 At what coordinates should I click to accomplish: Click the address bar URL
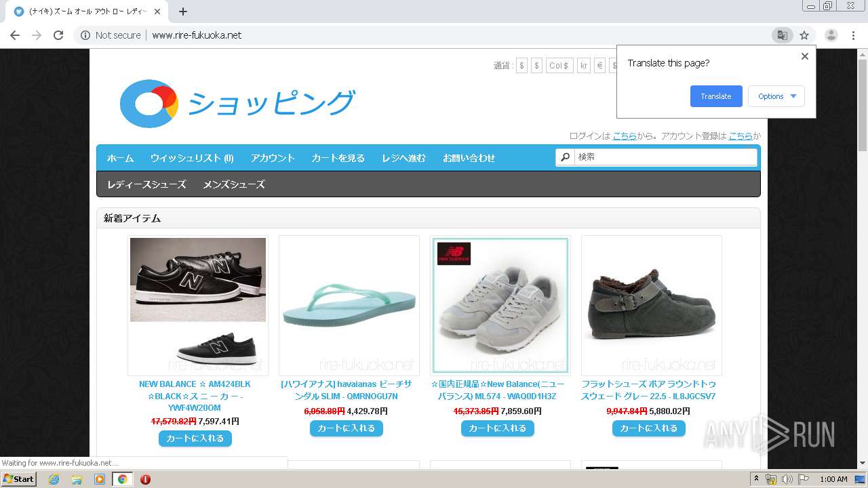197,35
